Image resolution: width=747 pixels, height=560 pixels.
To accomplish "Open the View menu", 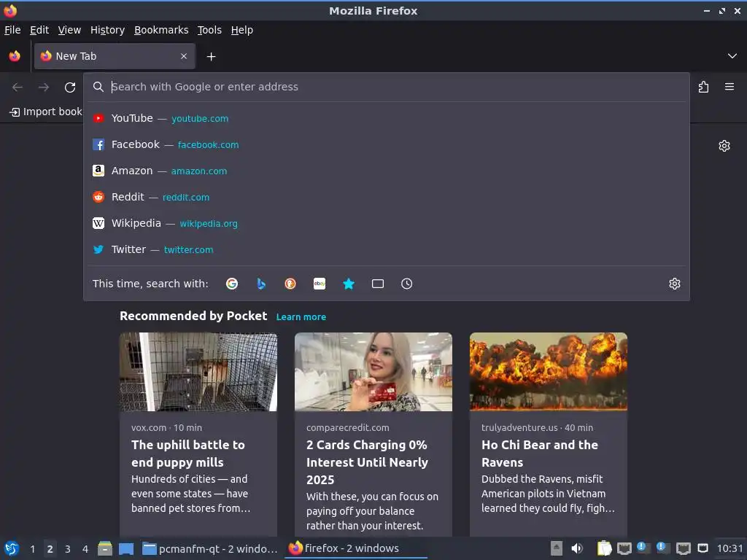I will click(69, 30).
